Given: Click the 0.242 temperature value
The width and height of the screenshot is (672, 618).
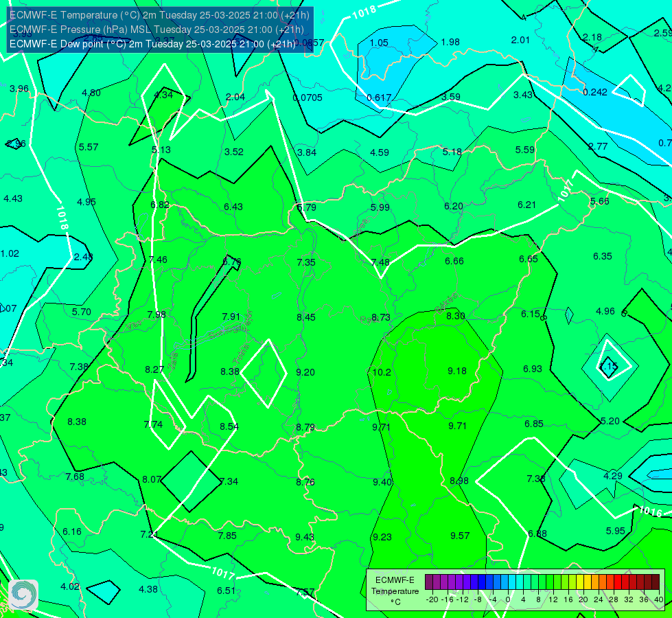Looking at the screenshot, I should tap(595, 92).
